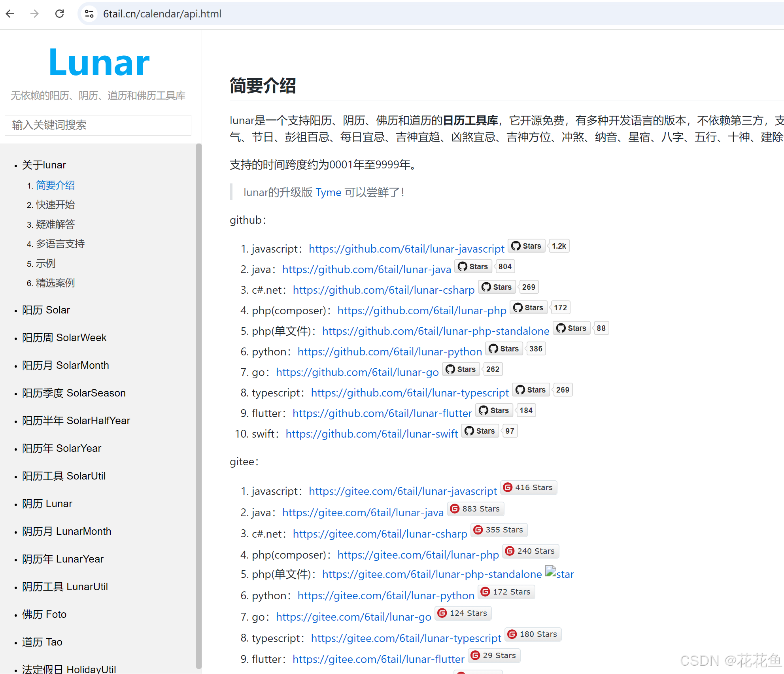Click the browser address bar URL
The height and width of the screenshot is (674, 784).
tap(162, 14)
